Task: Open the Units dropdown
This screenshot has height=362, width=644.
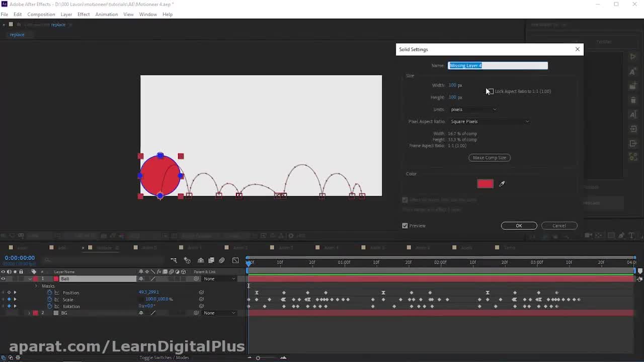Action: click(x=473, y=110)
